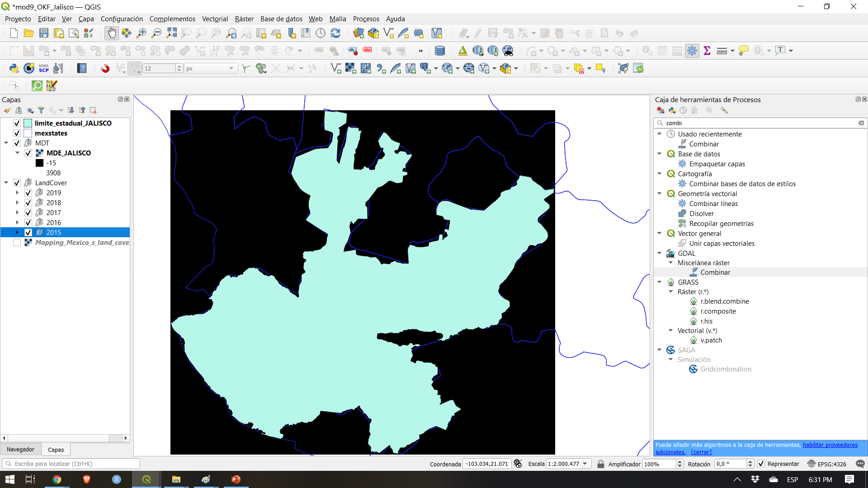
Task: Click remove layer icon in Capas toolbar
Action: tap(93, 110)
